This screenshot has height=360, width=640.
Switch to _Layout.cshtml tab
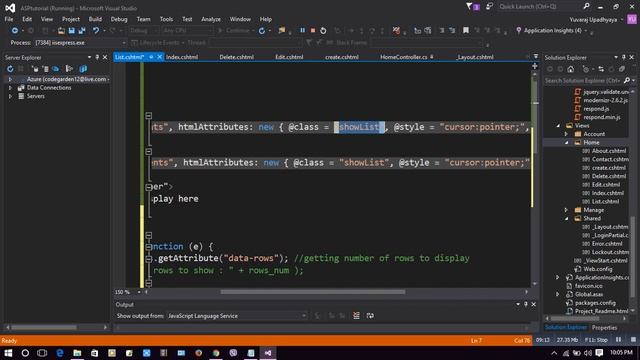(x=475, y=57)
